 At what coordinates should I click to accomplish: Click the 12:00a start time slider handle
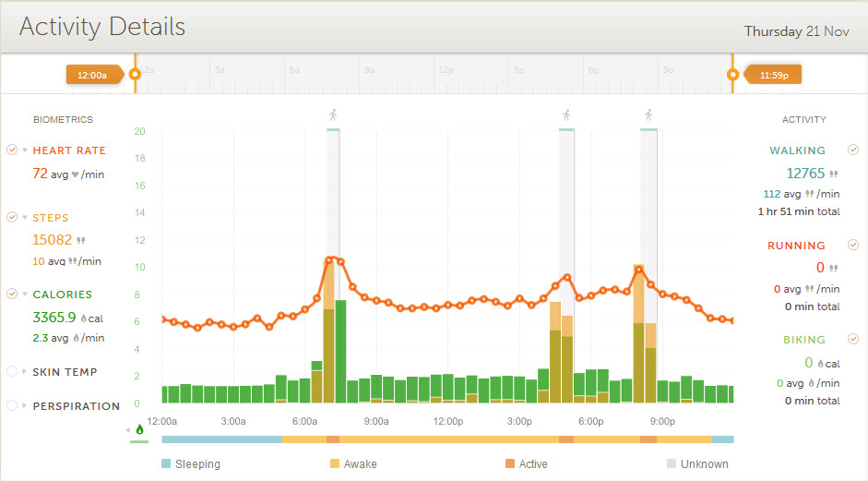click(x=93, y=75)
